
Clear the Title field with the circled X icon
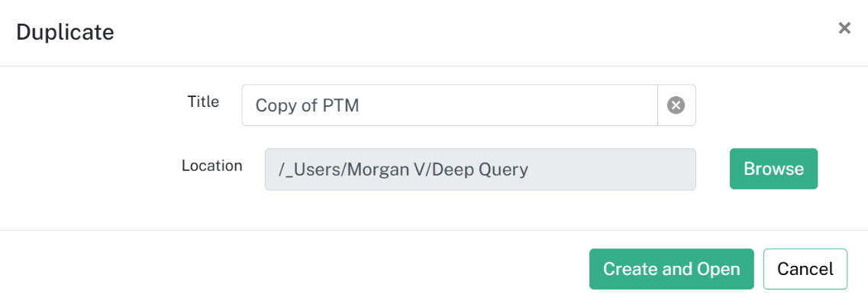676,105
